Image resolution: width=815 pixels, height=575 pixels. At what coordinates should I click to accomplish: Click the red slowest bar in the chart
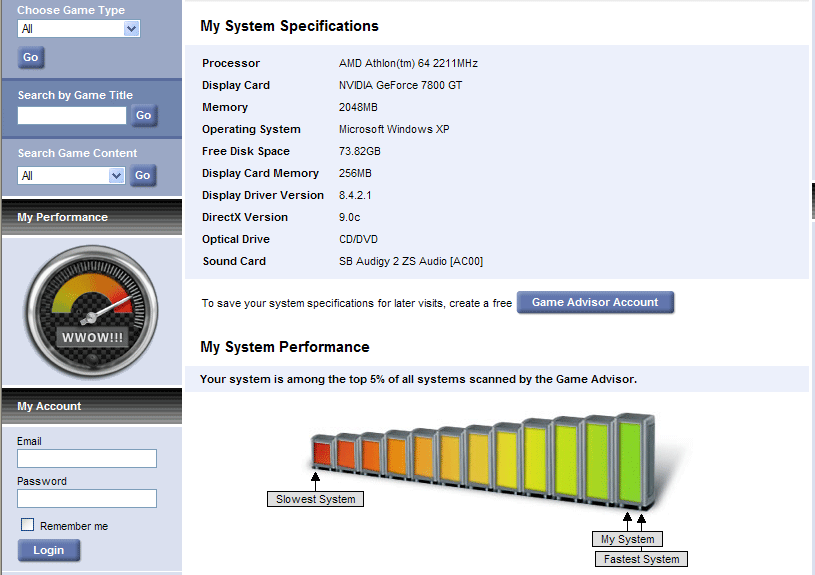[321, 453]
